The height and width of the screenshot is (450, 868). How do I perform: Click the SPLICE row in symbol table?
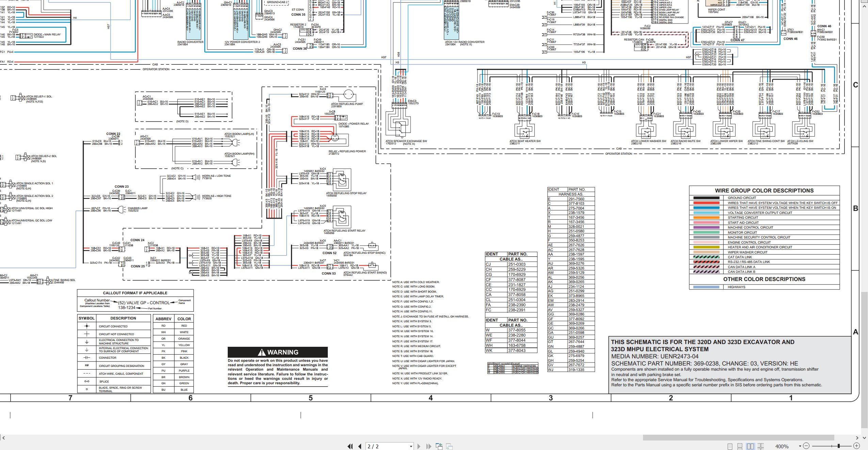[114, 382]
